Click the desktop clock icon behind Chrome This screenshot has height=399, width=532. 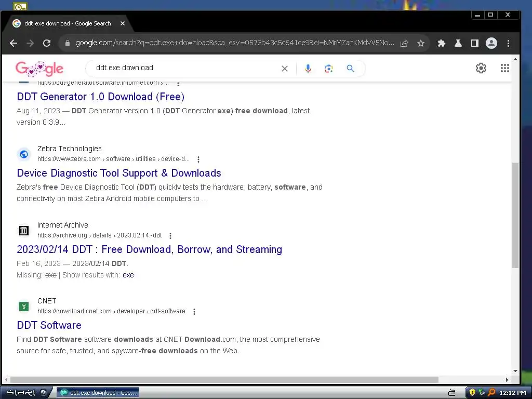(20, 6)
